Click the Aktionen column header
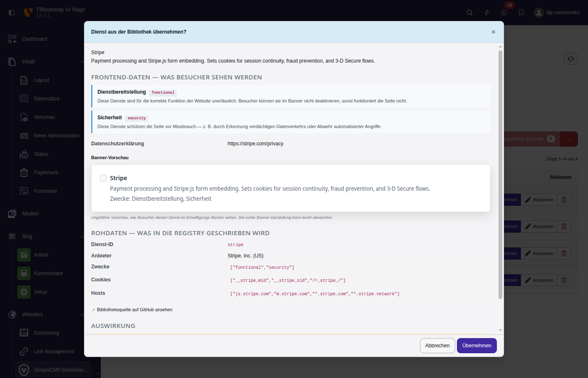 pos(560,177)
